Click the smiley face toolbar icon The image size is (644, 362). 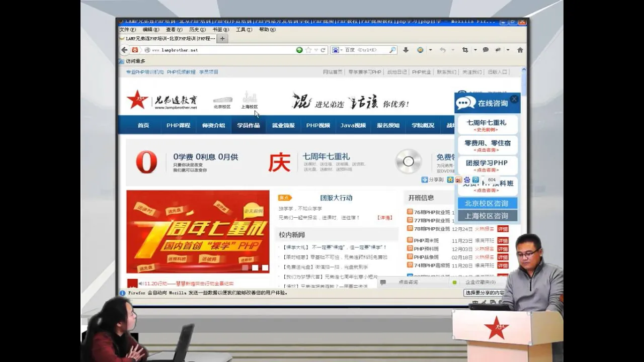pyautogui.click(x=420, y=50)
